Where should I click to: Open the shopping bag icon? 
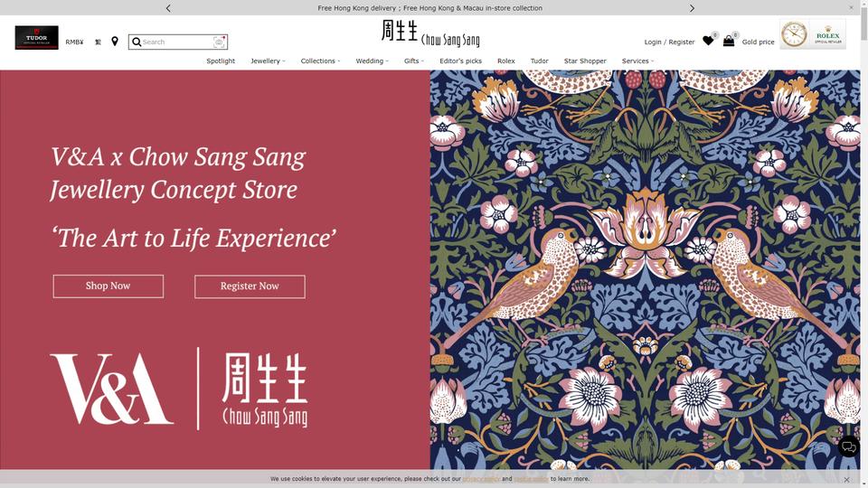coord(729,41)
